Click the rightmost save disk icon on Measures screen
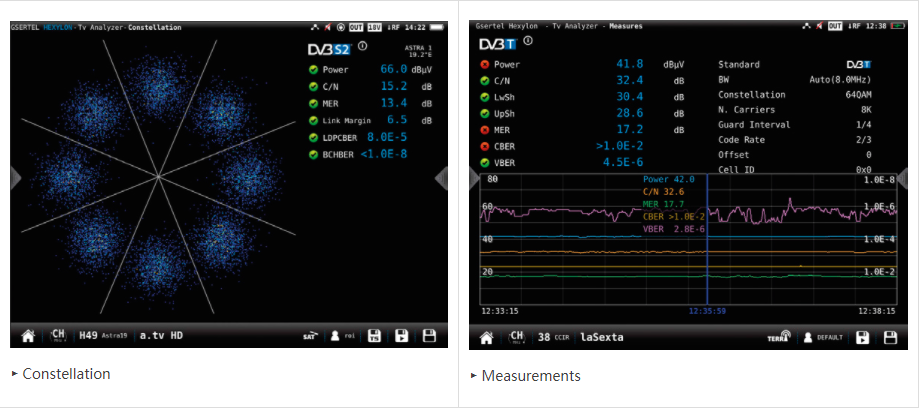Screen dimensions: 919x408 (889, 337)
